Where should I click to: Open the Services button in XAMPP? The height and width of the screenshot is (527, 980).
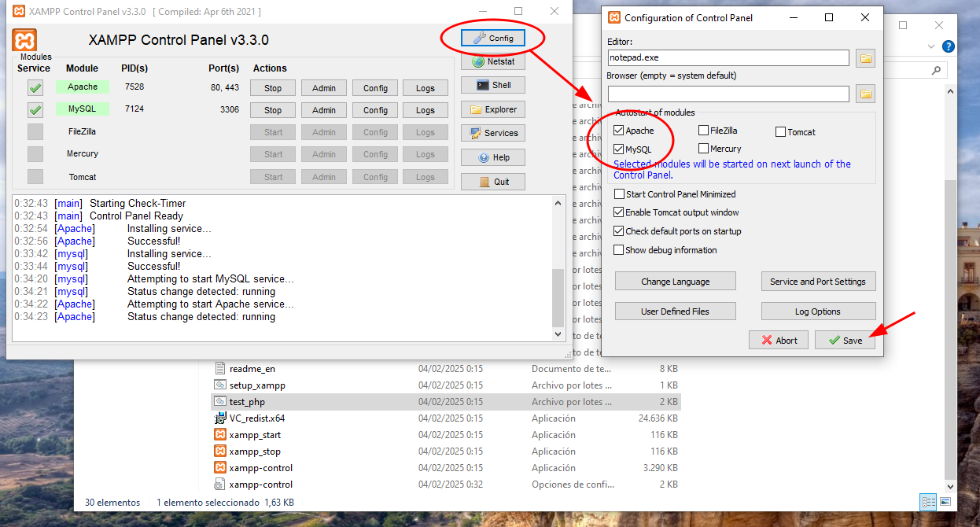click(x=492, y=133)
